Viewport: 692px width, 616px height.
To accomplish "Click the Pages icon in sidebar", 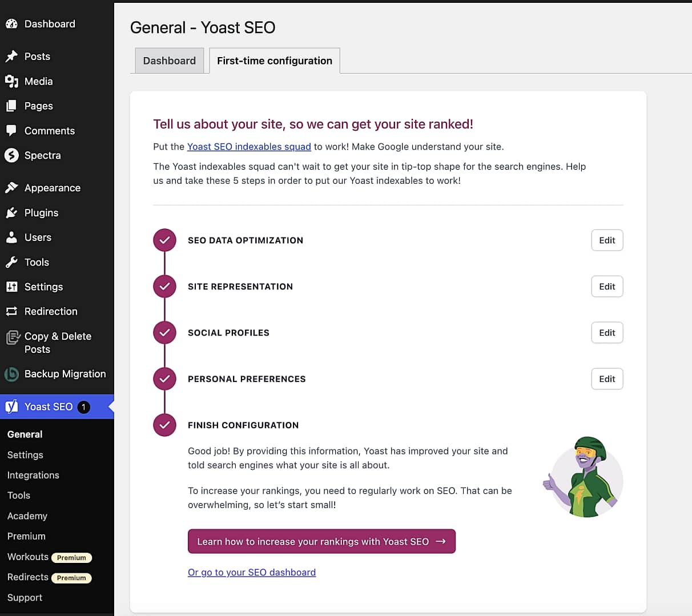I will 11,106.
